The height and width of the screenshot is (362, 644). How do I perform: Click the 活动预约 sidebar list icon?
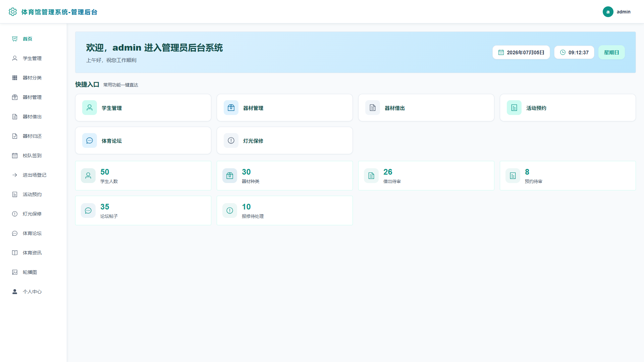point(15,194)
